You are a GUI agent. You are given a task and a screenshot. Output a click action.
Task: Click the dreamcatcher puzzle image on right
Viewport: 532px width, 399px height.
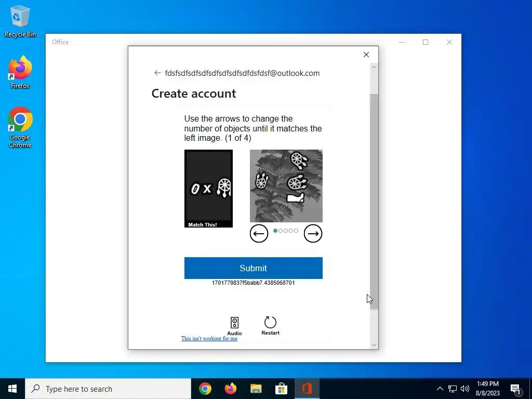tap(286, 186)
